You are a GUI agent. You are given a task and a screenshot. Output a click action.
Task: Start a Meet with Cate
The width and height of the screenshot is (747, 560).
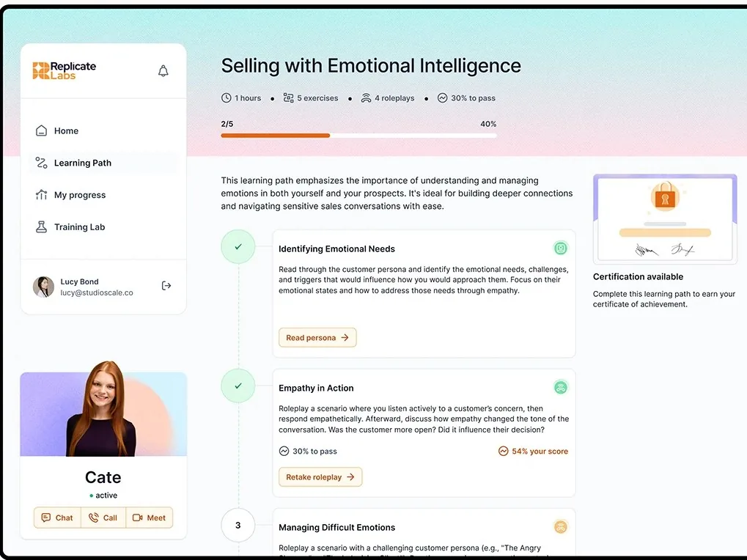[x=149, y=517]
